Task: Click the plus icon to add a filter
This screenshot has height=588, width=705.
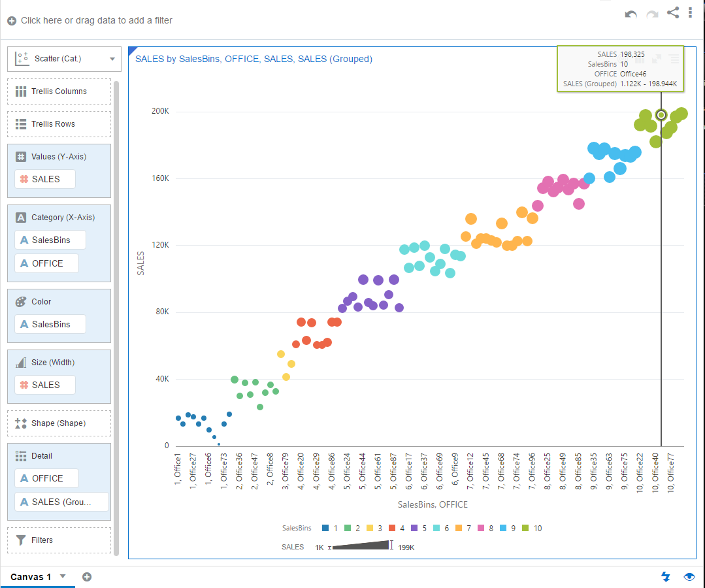Action: [12, 21]
